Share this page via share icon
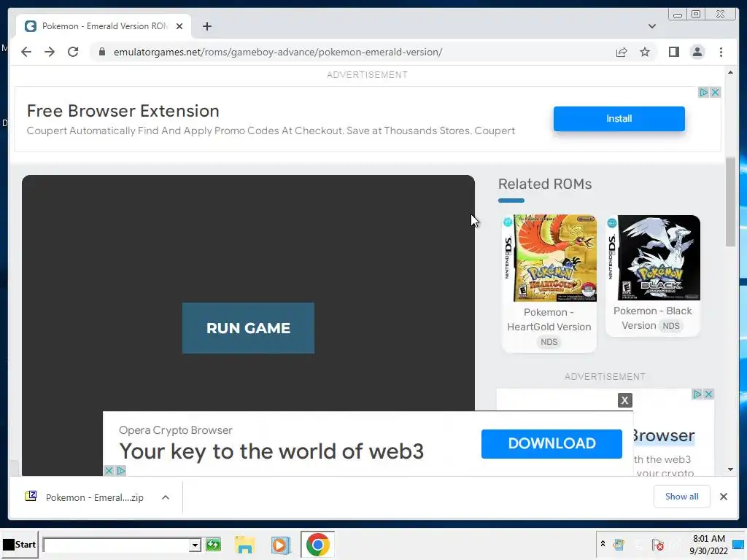This screenshot has width=747, height=560. (622, 52)
